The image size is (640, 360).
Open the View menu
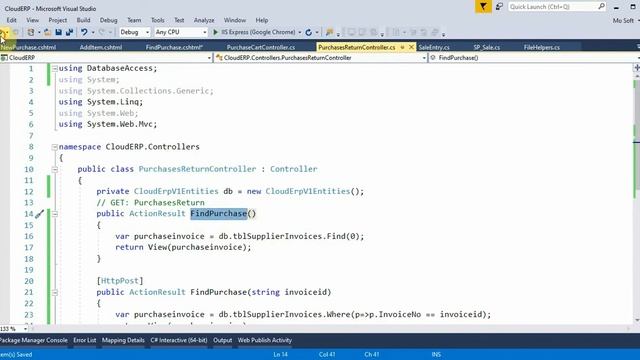pos(33,20)
